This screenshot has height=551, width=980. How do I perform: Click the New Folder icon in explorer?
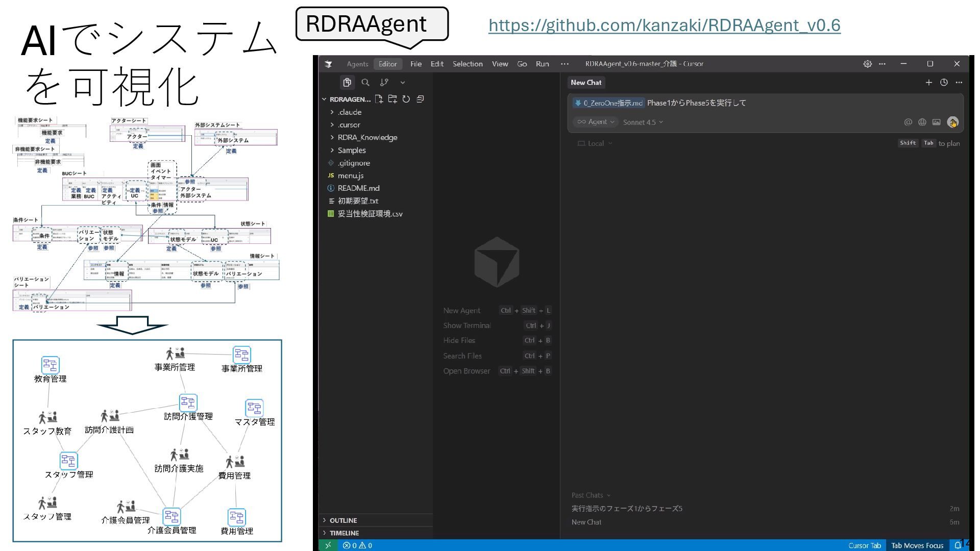392,99
